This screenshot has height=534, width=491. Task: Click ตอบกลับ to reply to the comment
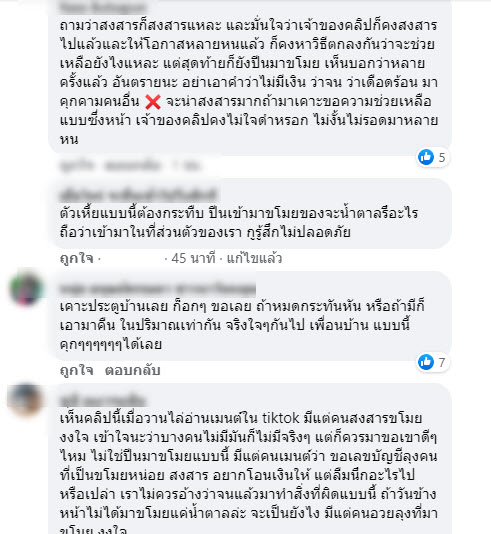point(132,370)
